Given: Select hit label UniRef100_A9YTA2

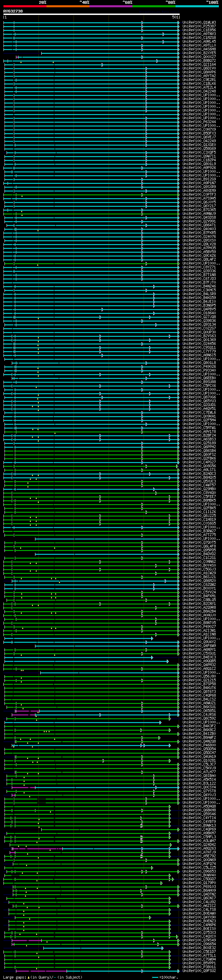Looking at the screenshot, I should click(x=199, y=76).
